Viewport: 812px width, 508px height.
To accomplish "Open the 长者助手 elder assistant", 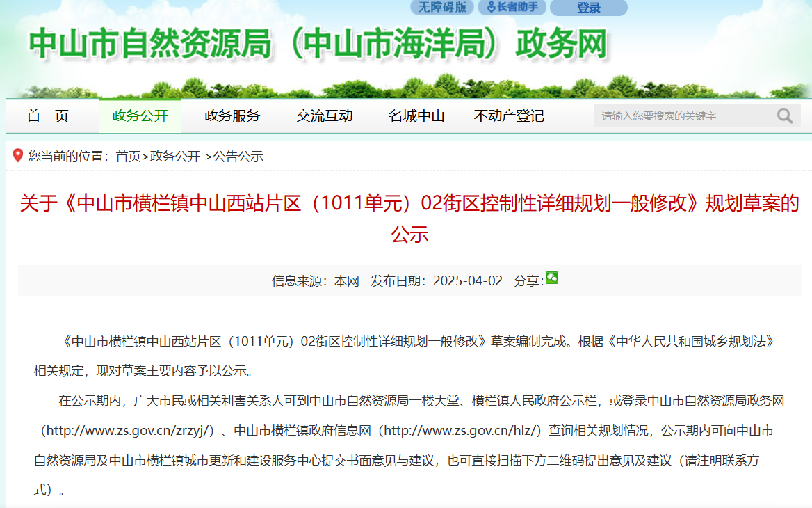I will click(x=512, y=7).
